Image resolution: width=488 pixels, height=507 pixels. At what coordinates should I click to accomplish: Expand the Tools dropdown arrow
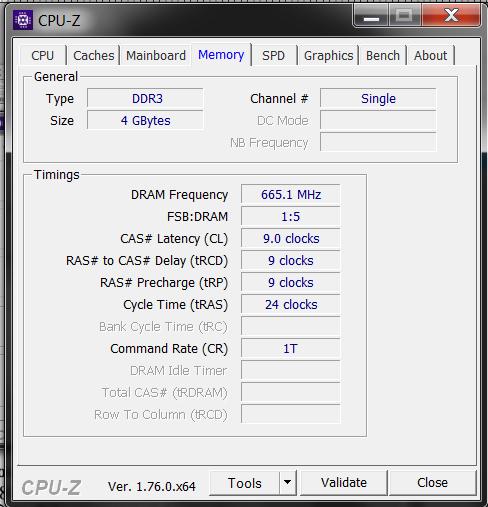point(287,483)
